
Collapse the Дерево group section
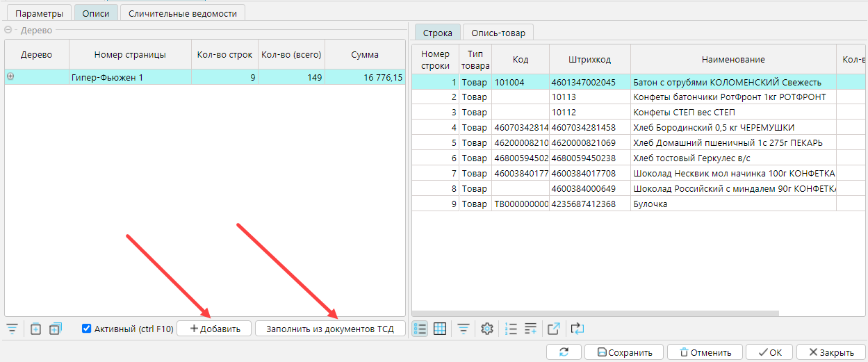coord(9,31)
